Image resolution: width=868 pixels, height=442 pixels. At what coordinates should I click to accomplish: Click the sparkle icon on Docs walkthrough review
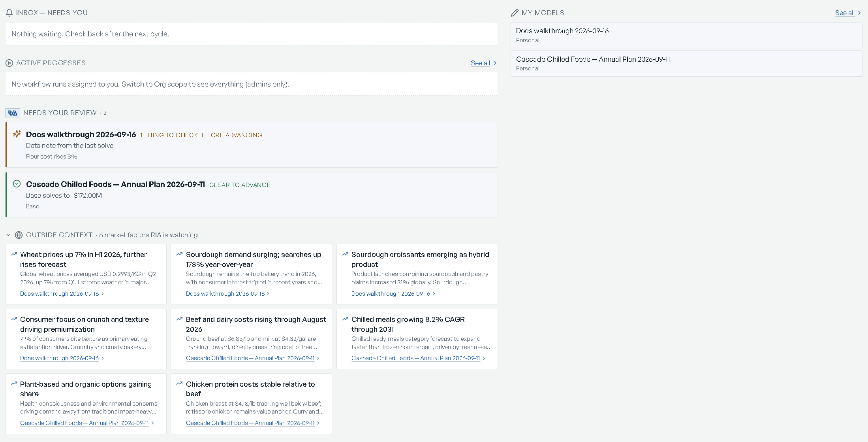pyautogui.click(x=17, y=134)
